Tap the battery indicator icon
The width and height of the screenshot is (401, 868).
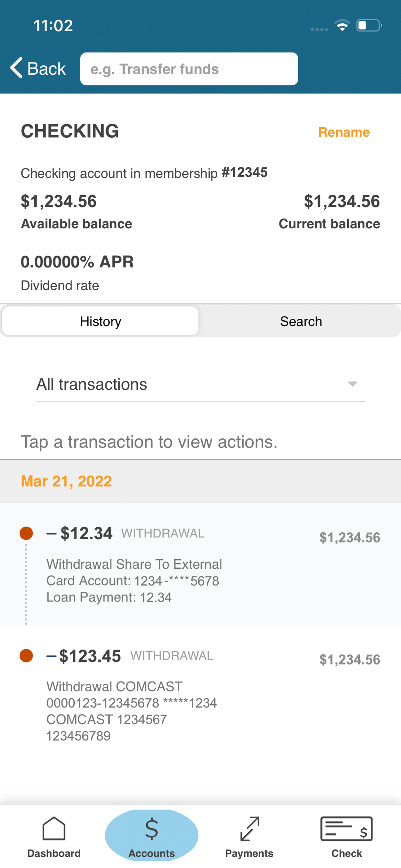(x=369, y=26)
